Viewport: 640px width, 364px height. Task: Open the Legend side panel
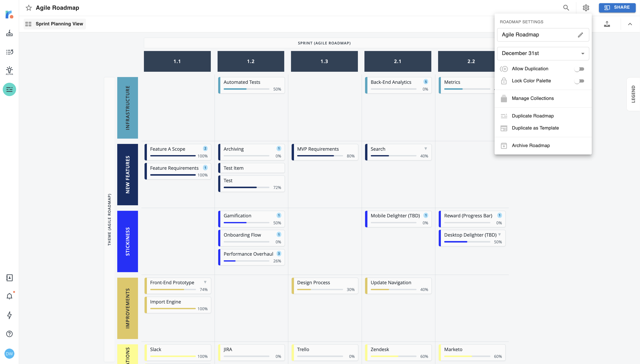tap(633, 94)
